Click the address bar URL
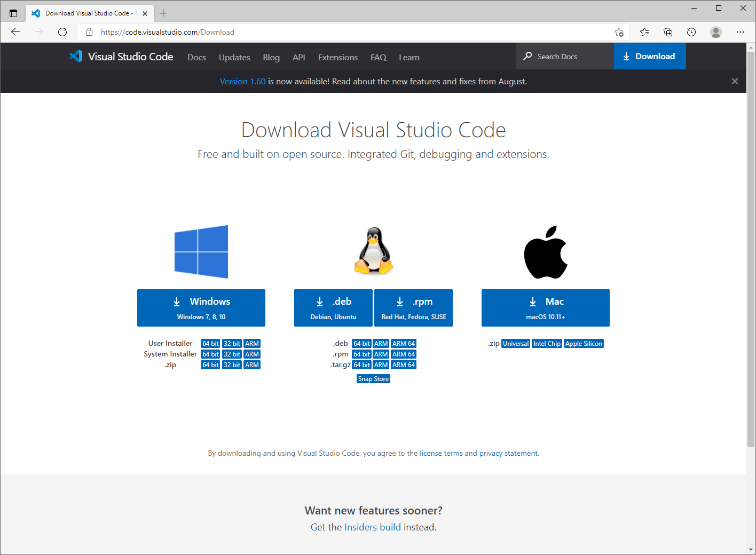 click(x=168, y=32)
